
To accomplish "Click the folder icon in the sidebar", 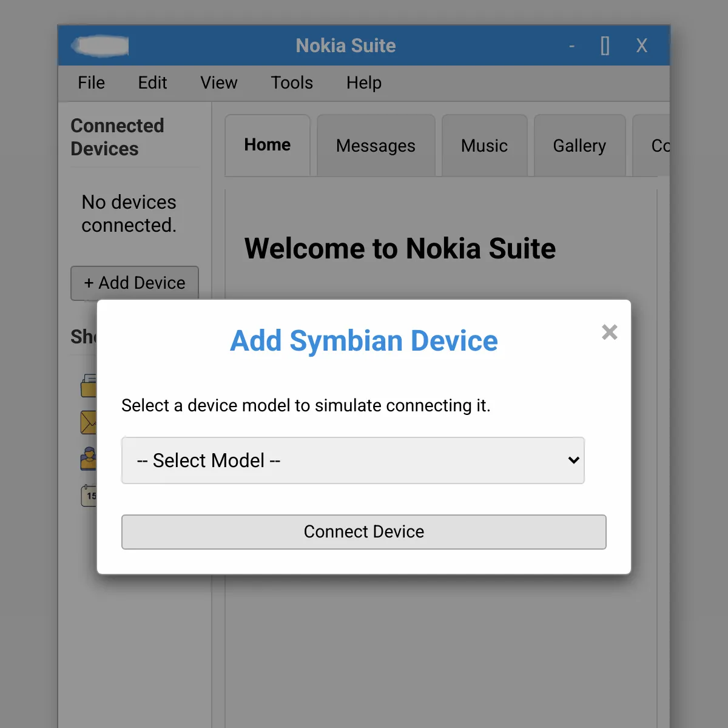I will 89,386.
